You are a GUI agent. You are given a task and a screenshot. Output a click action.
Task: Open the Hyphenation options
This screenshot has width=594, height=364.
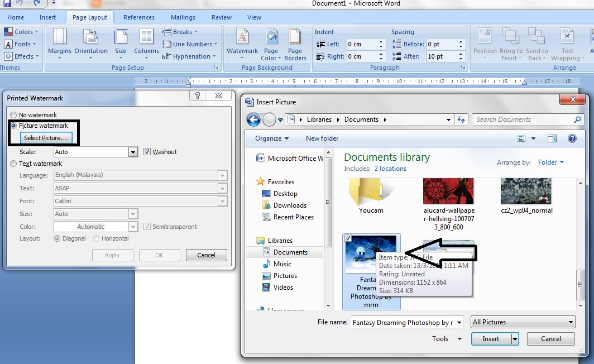tap(190, 56)
